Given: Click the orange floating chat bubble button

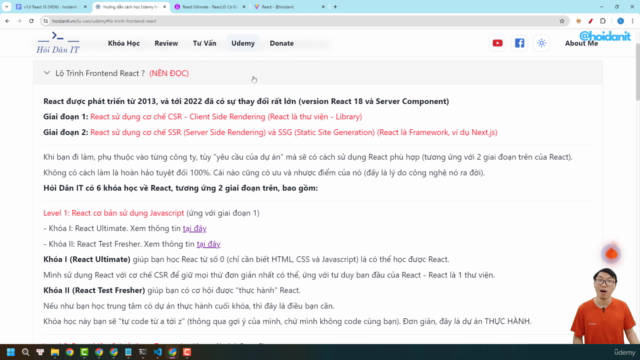Looking at the screenshot, I should (611, 253).
